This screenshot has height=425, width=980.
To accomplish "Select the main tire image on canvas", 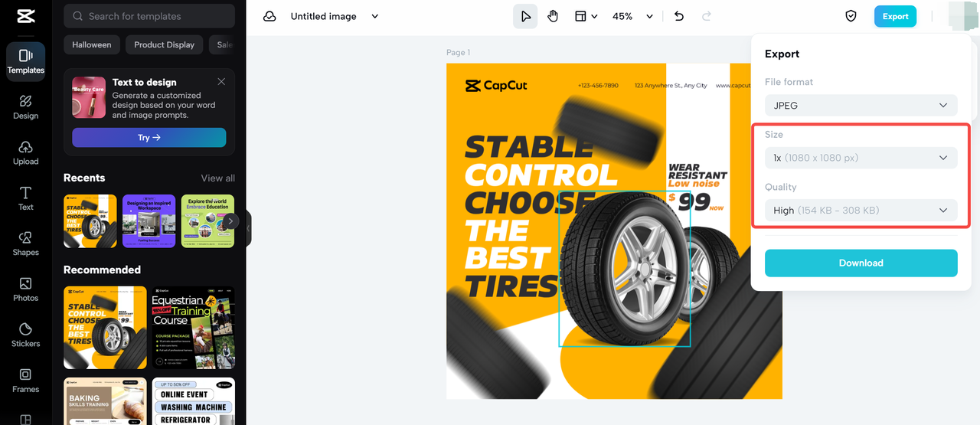I will point(625,270).
